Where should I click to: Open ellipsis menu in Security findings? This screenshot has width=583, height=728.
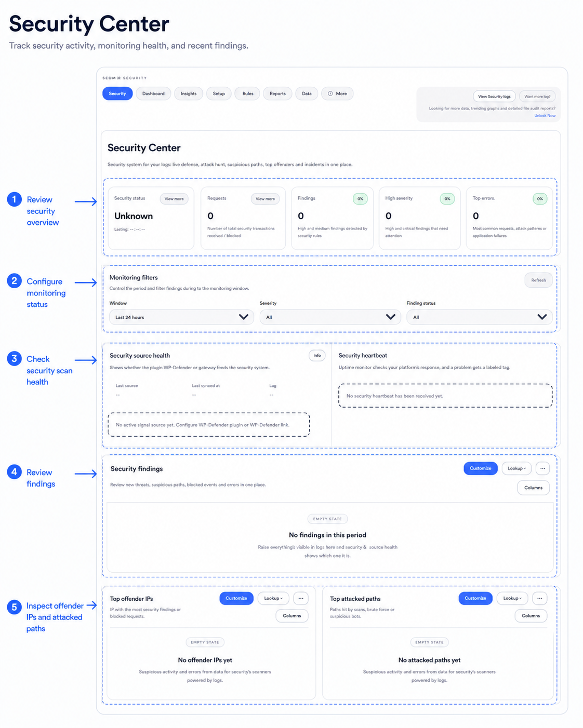542,468
